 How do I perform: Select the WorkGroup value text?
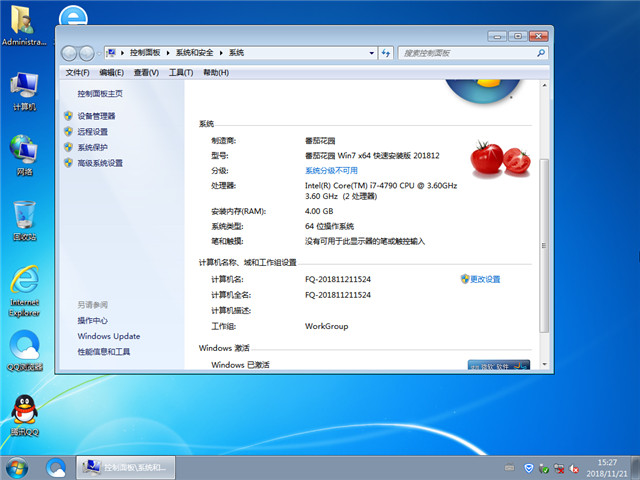coord(327,326)
